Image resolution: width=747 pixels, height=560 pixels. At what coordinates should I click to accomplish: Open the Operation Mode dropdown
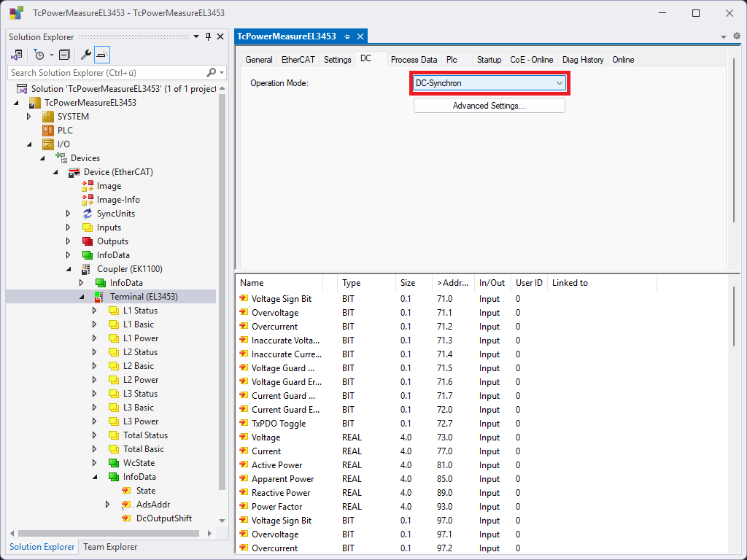(489, 83)
